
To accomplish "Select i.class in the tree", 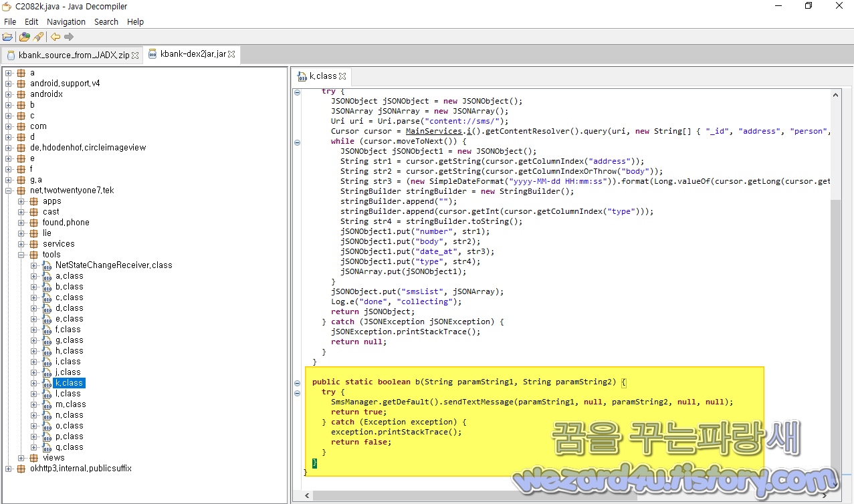I will (x=68, y=362).
